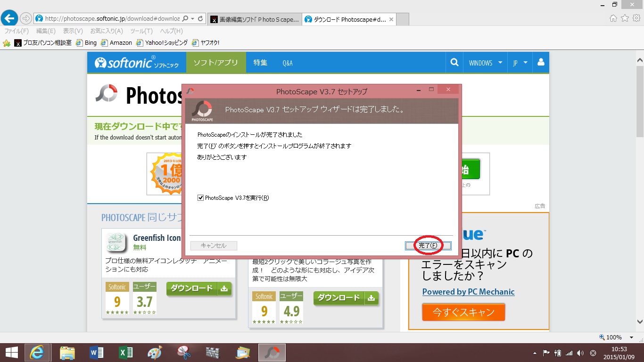Click the IE favorites star icon
The image size is (644, 362).
pos(625,18)
